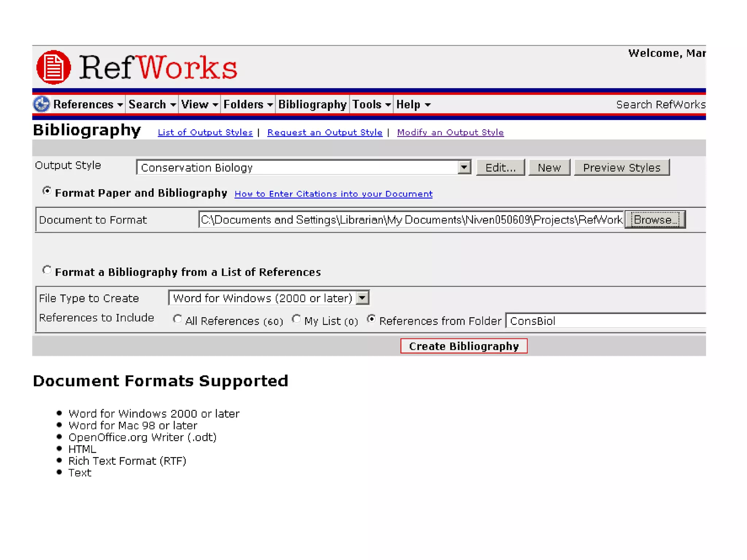Expand the Output Style dropdown arrow

[464, 167]
